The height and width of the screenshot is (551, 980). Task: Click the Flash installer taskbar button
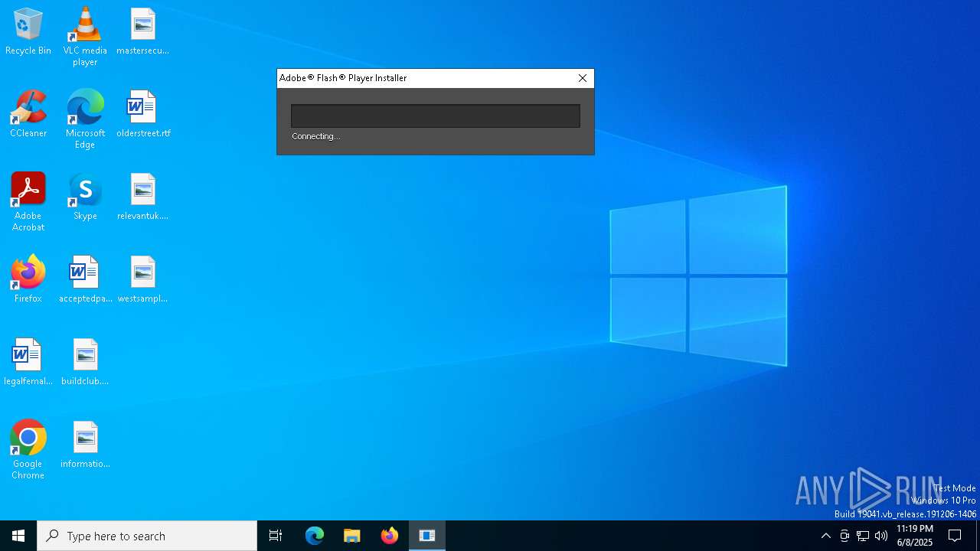point(427,536)
